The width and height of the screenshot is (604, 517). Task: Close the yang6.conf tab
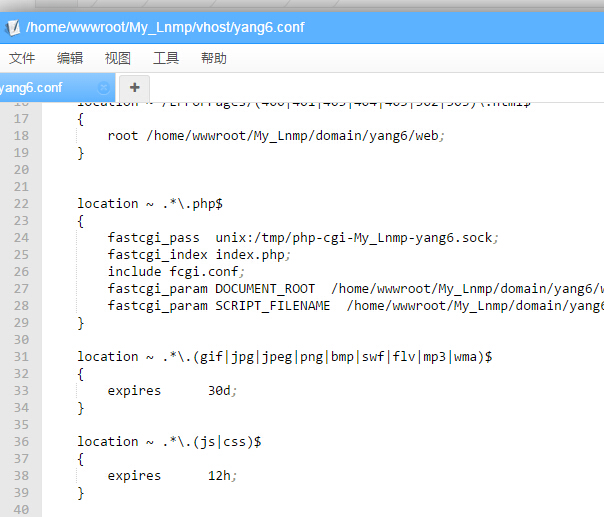pyautogui.click(x=104, y=87)
